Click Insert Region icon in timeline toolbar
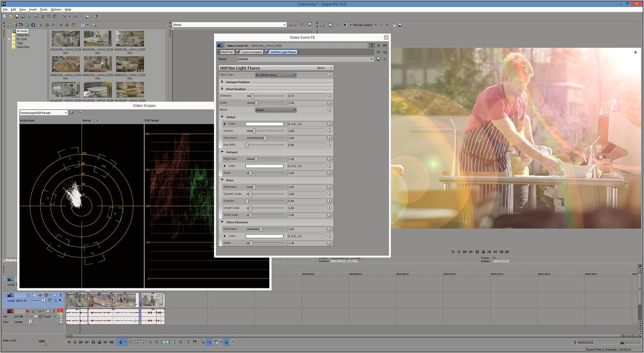The height and width of the screenshot is (353, 644). point(194,342)
